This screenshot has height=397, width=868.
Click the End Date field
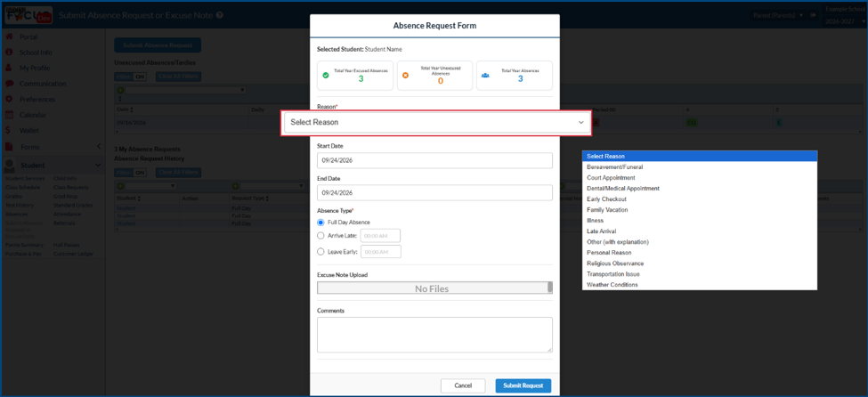(x=434, y=192)
